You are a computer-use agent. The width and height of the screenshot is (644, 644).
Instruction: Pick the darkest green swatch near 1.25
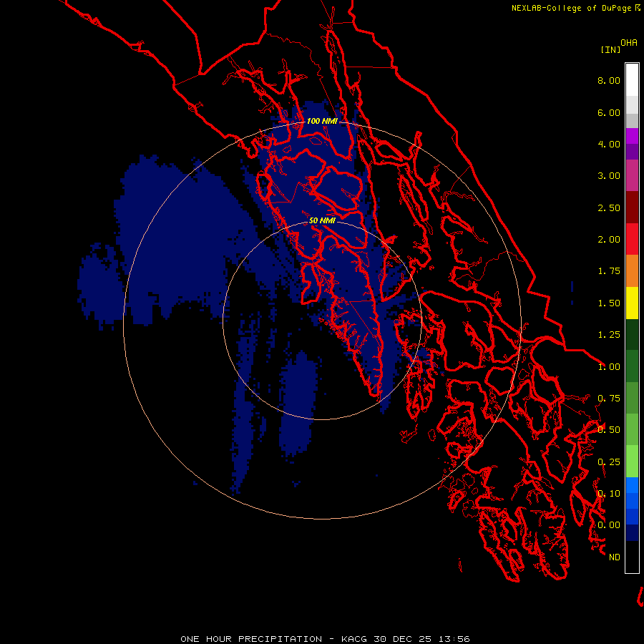tap(632, 334)
